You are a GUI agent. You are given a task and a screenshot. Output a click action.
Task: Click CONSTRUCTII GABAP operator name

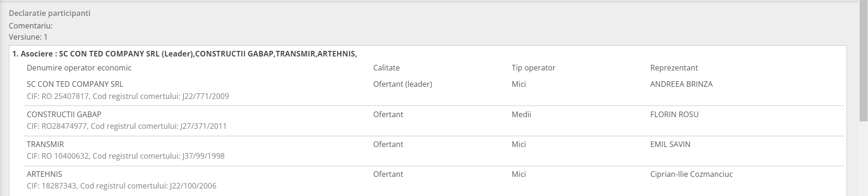point(64,114)
